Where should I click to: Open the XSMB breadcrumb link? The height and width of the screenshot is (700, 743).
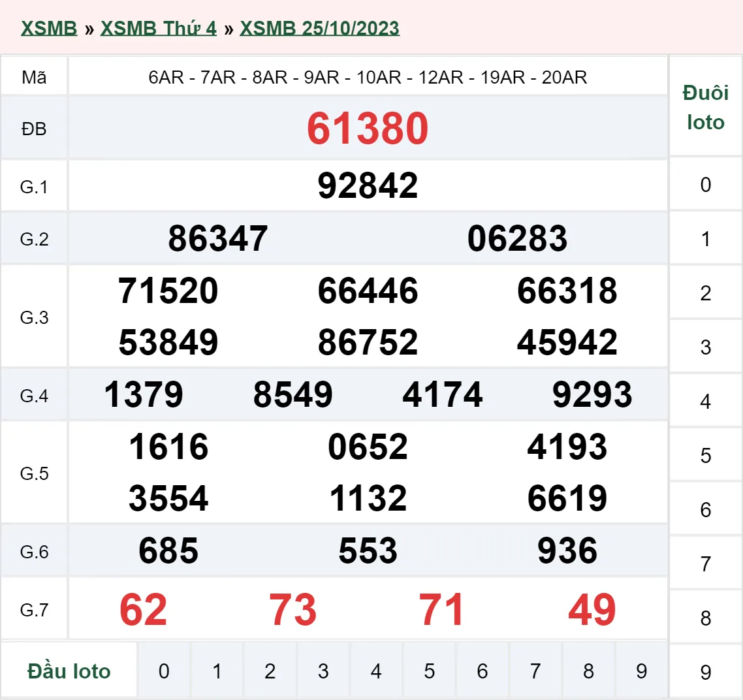49,27
